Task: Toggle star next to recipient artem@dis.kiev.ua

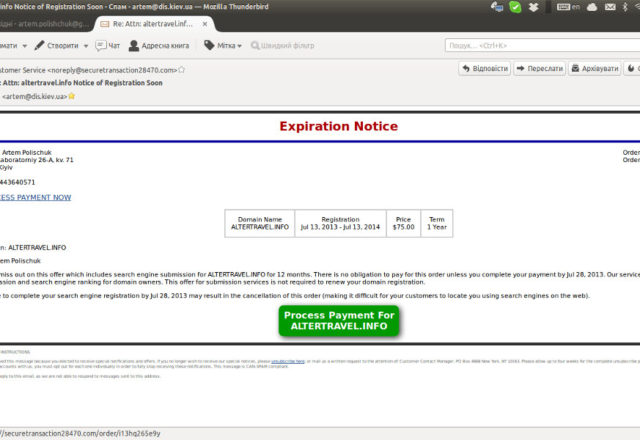Action: (x=71, y=96)
